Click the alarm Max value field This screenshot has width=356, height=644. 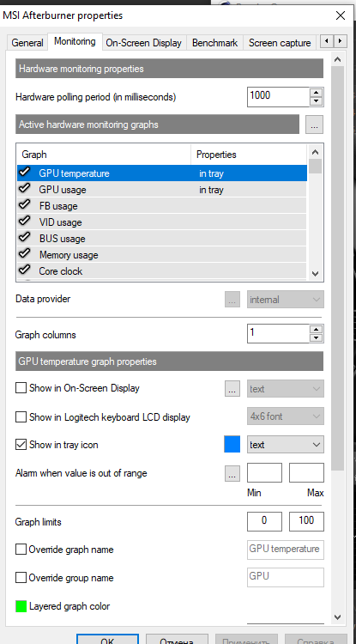pyautogui.click(x=306, y=473)
